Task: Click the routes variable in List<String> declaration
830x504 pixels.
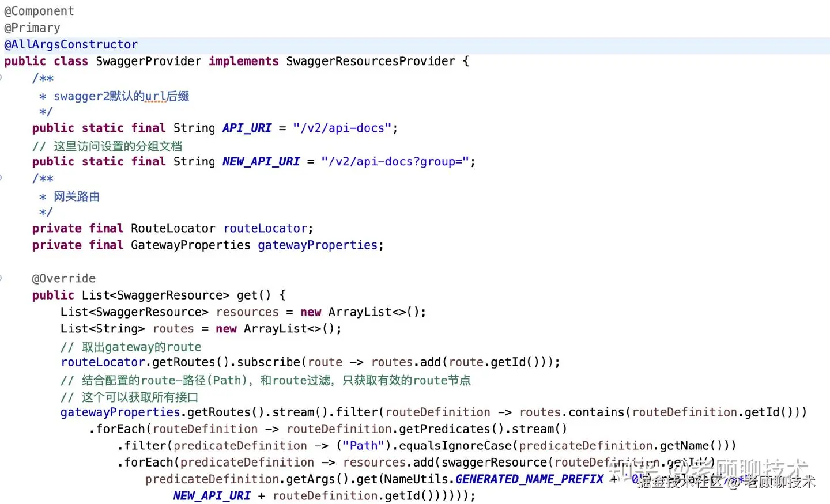Action: (x=173, y=328)
